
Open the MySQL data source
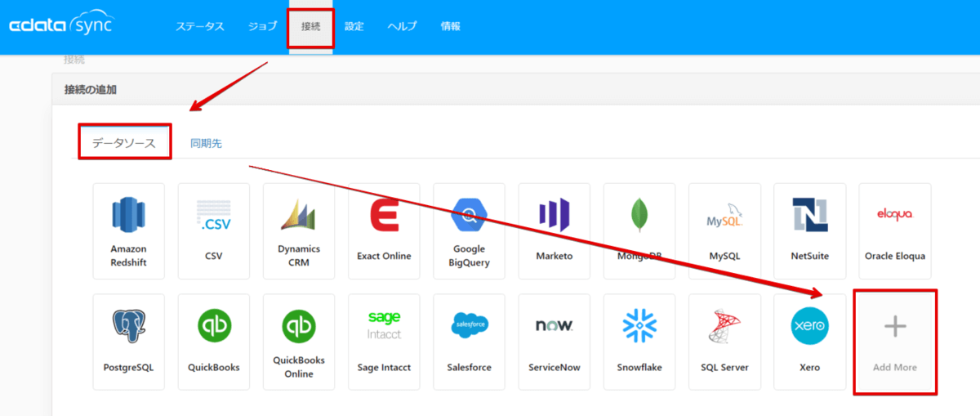pos(724,231)
